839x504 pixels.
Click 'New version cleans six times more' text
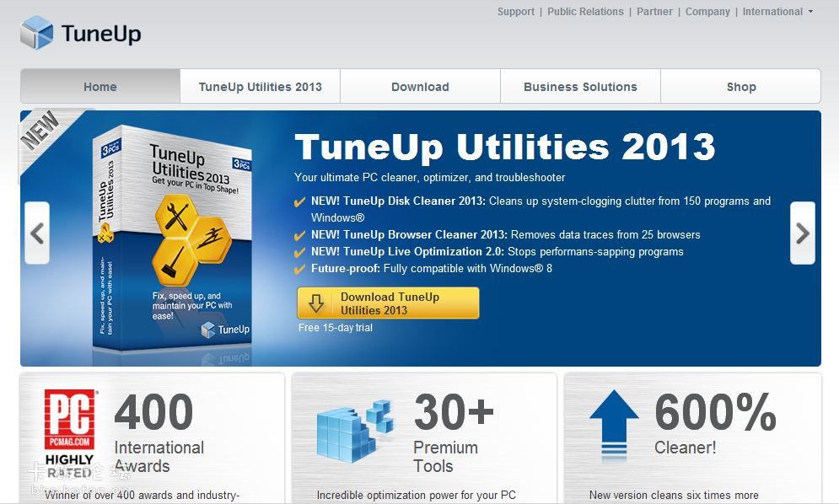[x=675, y=496]
